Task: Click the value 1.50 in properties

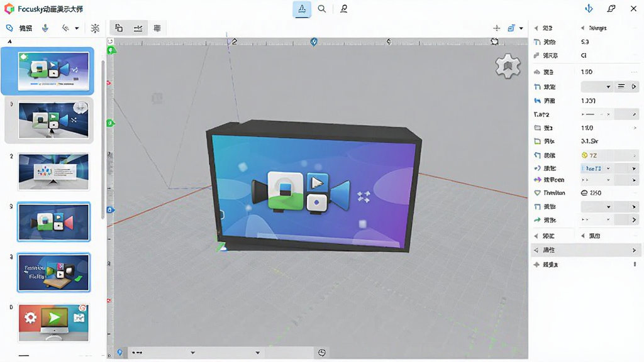Action: click(x=587, y=72)
